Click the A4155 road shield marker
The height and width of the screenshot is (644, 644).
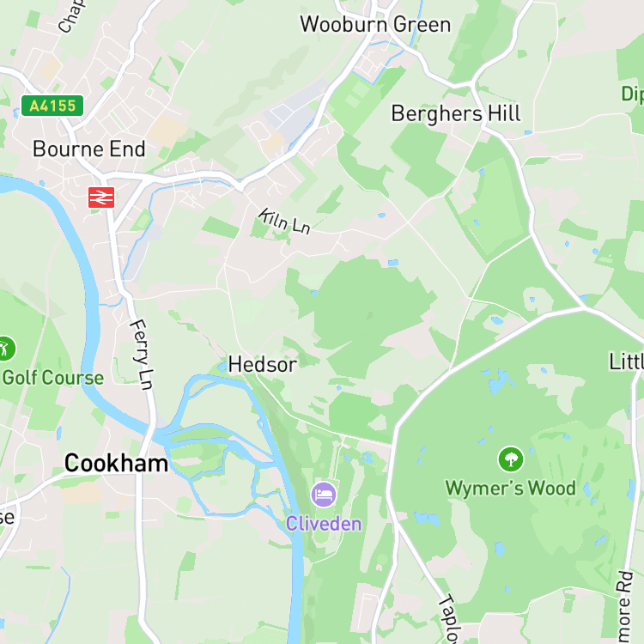click(52, 106)
